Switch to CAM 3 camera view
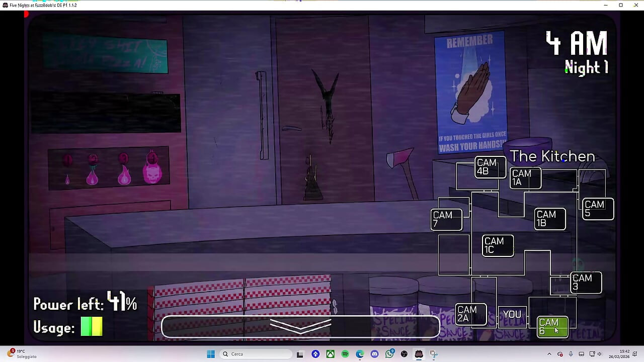 [x=586, y=282]
